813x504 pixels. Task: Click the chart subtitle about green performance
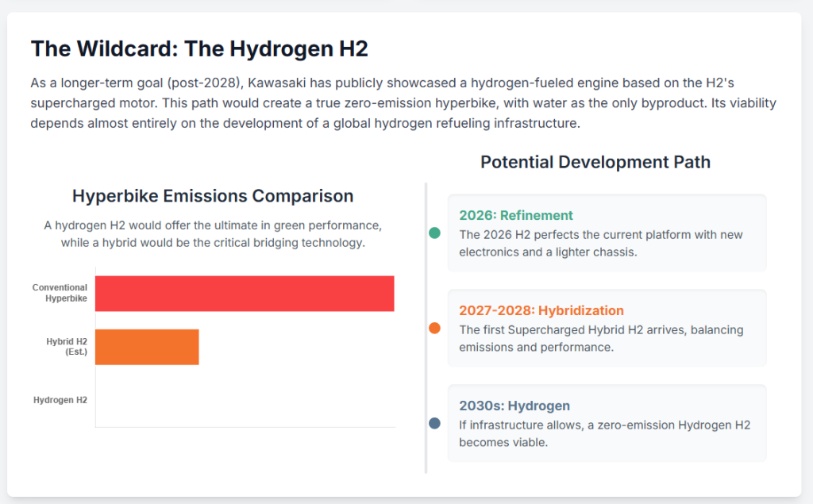(213, 234)
